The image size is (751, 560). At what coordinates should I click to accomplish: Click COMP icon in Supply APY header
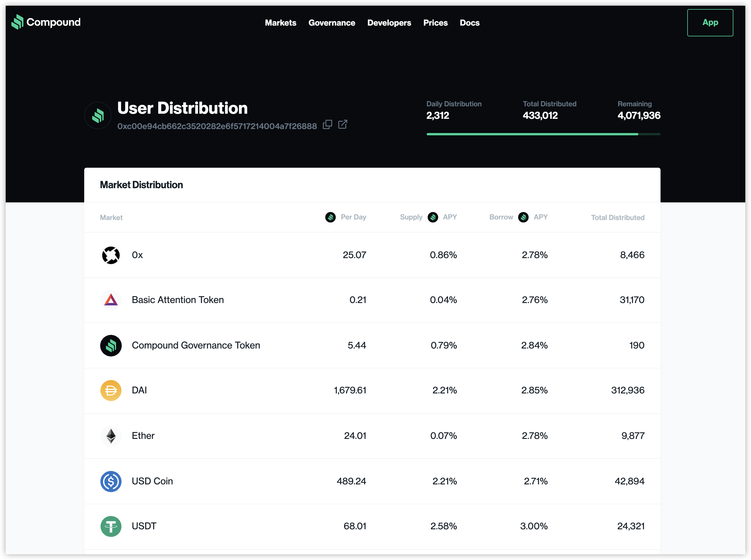433,217
